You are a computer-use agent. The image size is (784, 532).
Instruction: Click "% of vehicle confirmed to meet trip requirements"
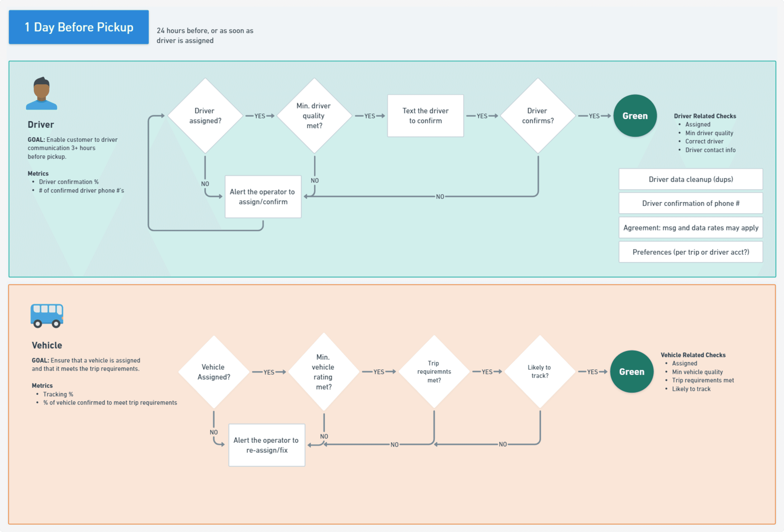pyautogui.click(x=110, y=403)
